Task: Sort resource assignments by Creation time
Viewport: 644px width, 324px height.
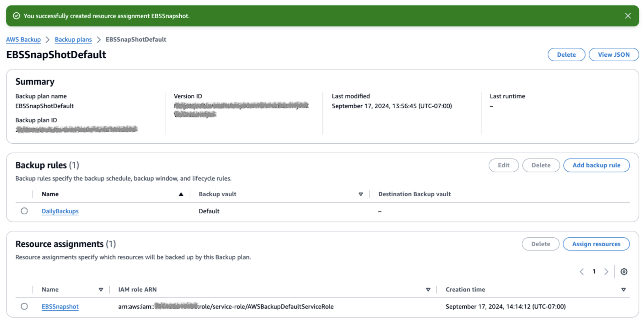Action: coord(624,290)
